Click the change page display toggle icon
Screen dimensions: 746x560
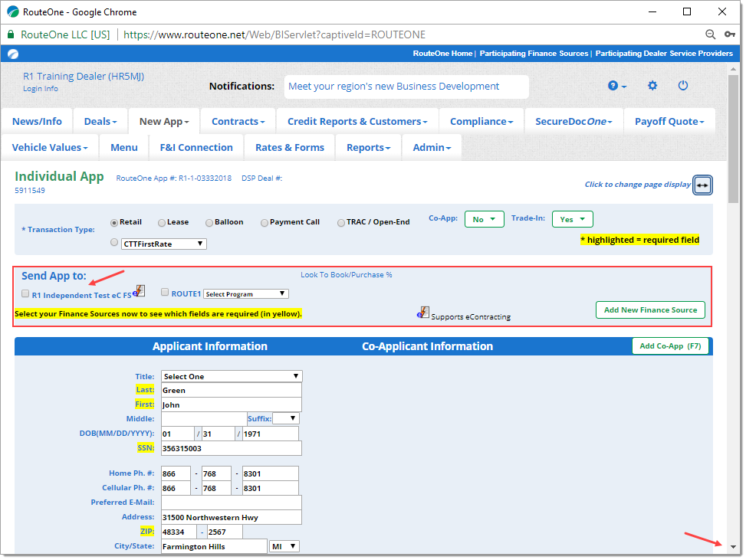[702, 185]
